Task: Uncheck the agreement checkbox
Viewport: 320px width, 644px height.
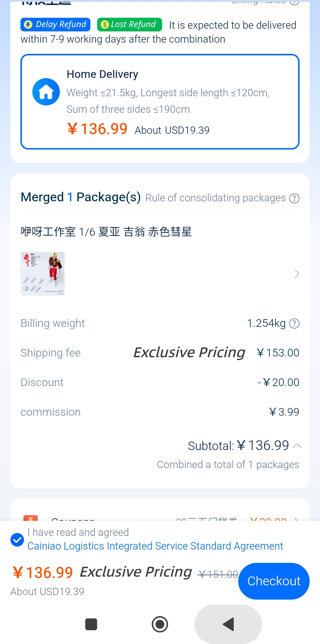Action: [x=17, y=539]
